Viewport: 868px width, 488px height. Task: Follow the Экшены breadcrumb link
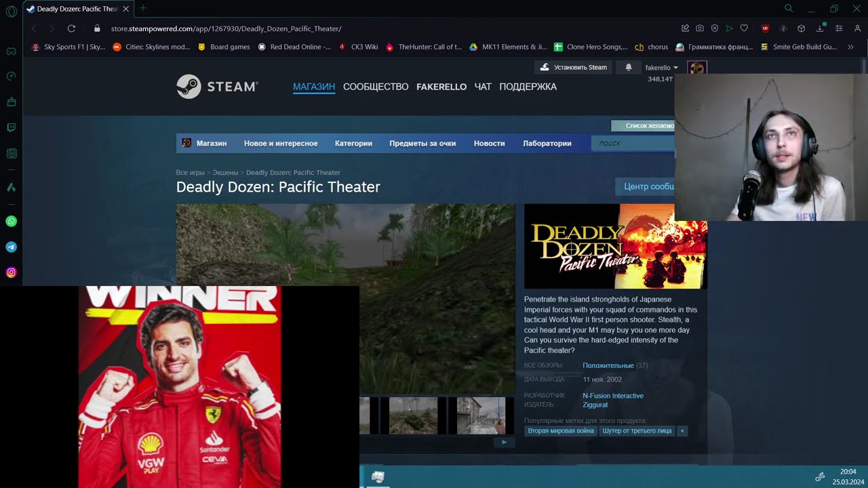(225, 173)
